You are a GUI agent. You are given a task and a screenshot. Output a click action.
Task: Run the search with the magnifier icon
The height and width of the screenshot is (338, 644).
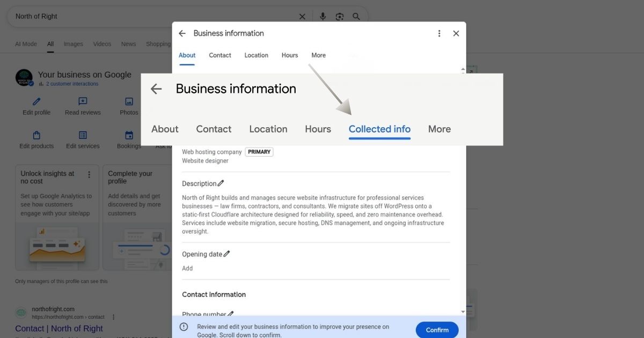(x=356, y=17)
